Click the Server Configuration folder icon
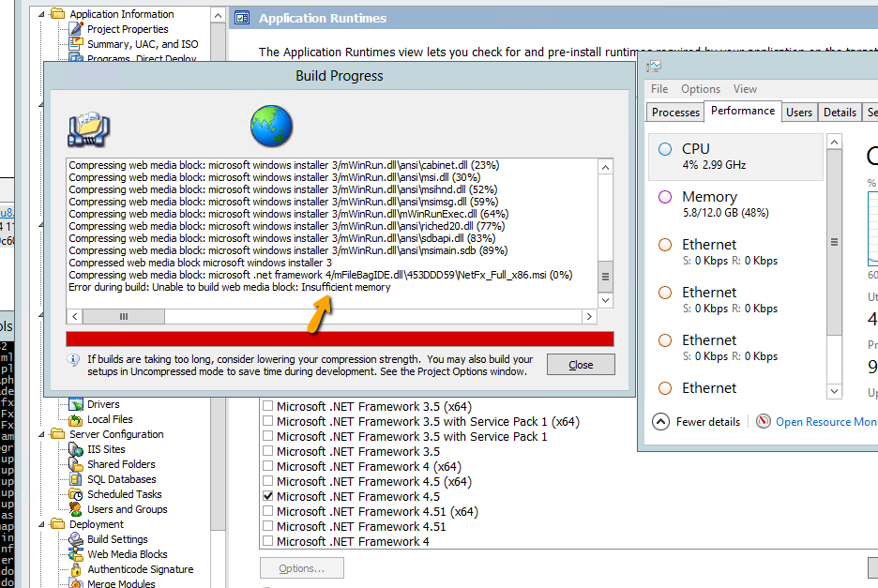This screenshot has width=878, height=588. click(x=57, y=434)
